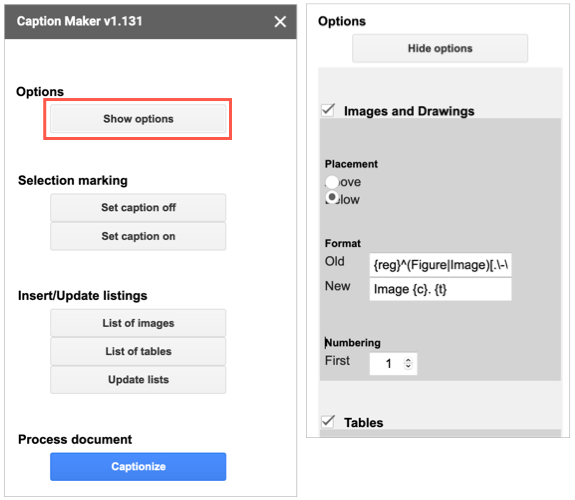Insert the List of tables
The height and width of the screenshot is (500, 575).
pyautogui.click(x=138, y=351)
